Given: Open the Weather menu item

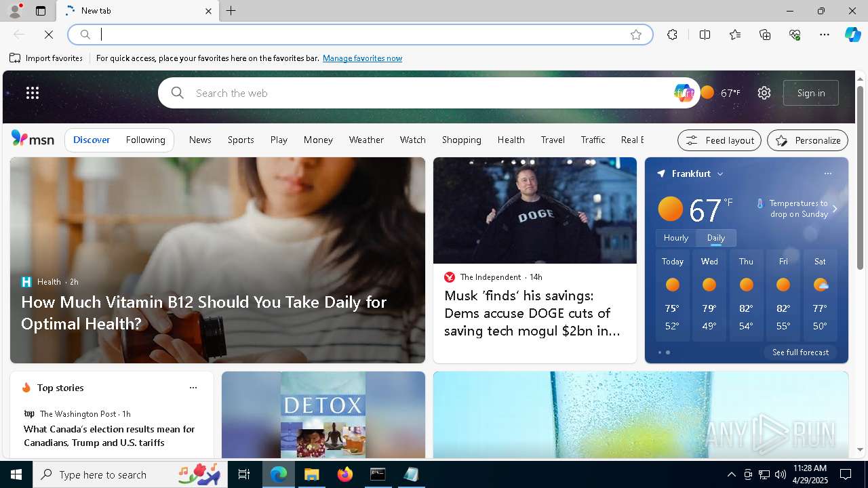Looking at the screenshot, I should (366, 140).
